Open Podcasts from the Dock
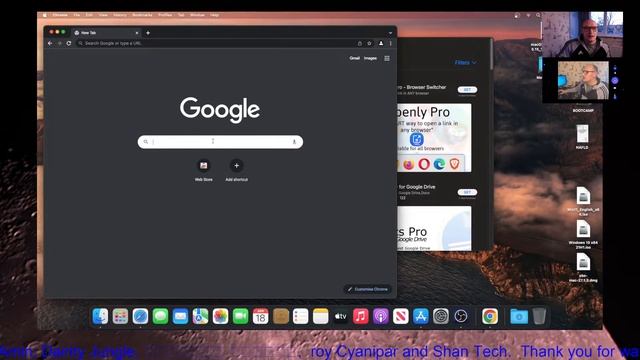The height and width of the screenshot is (360, 640). [x=380, y=316]
